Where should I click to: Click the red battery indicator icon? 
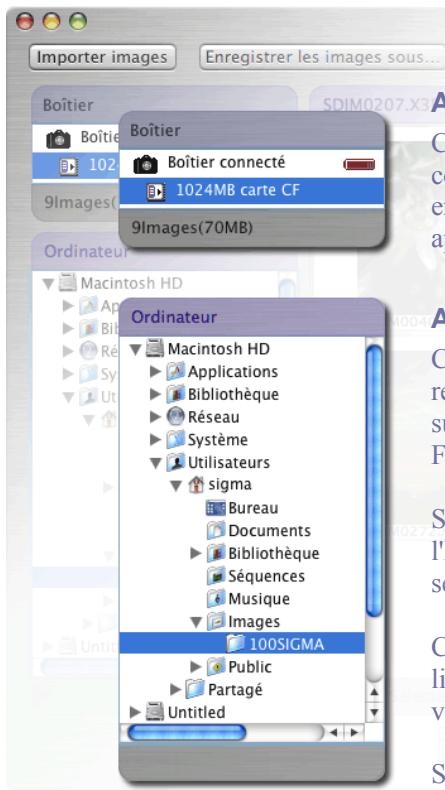tap(359, 164)
